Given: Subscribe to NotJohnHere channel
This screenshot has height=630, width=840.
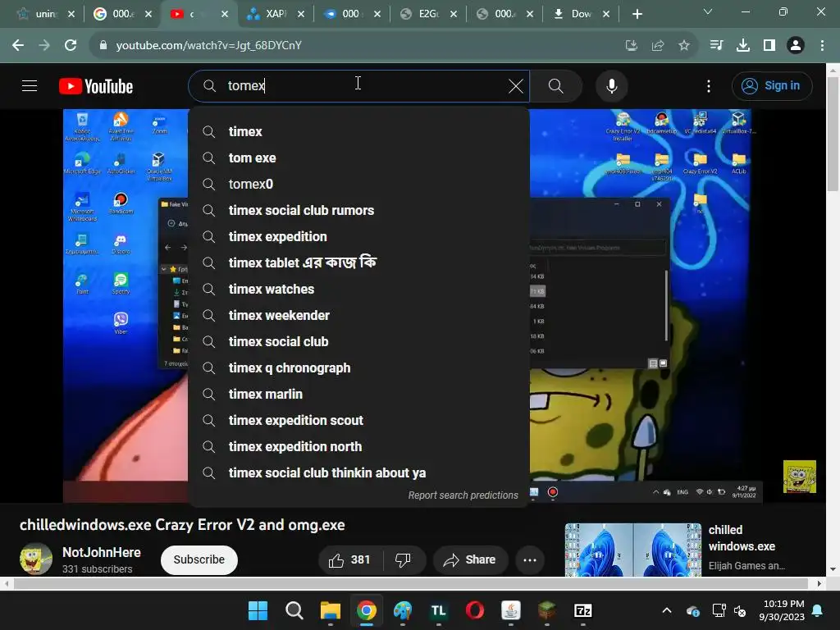Looking at the screenshot, I should 199,559.
